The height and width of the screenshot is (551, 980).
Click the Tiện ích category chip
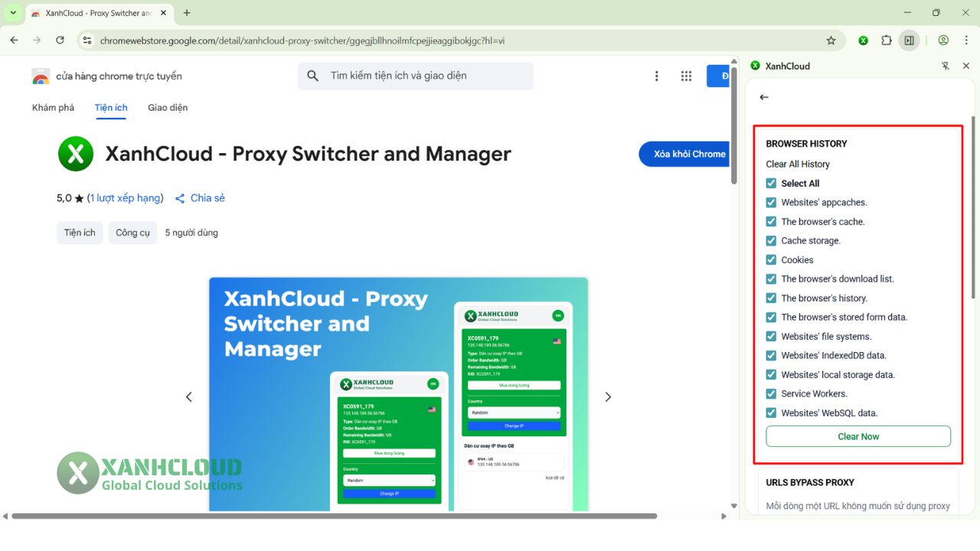[80, 233]
